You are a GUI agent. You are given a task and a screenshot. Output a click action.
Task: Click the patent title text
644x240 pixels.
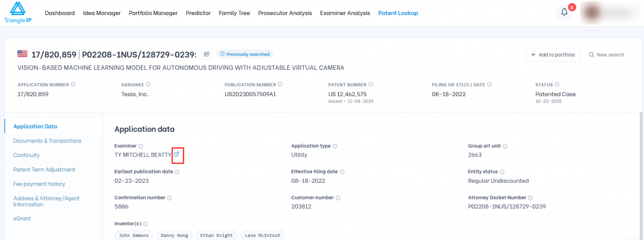[x=180, y=68]
